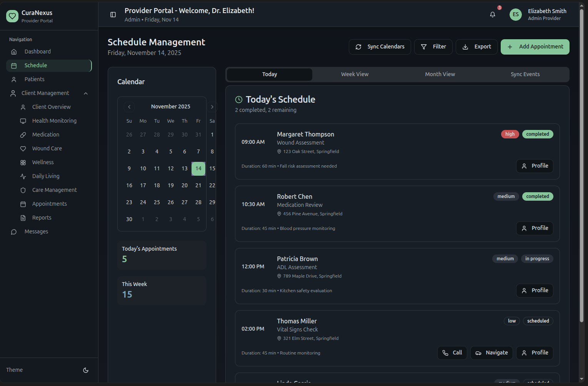Open Messages via the chat bubble icon
Screen dimensions: 588x386
[14, 231]
